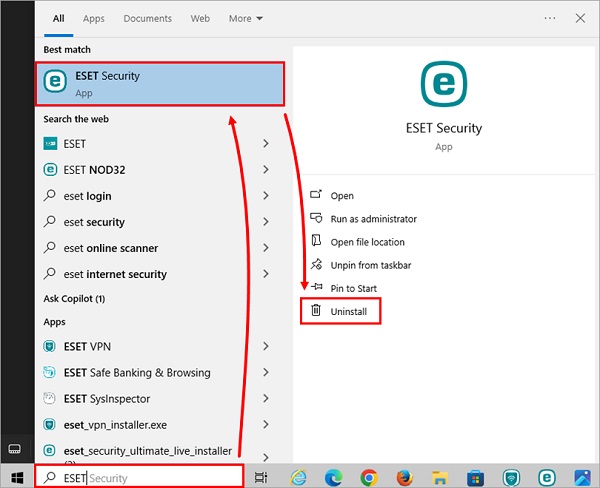This screenshot has width=600, height=488.
Task: Open Task View from the taskbar
Action: click(x=261, y=478)
